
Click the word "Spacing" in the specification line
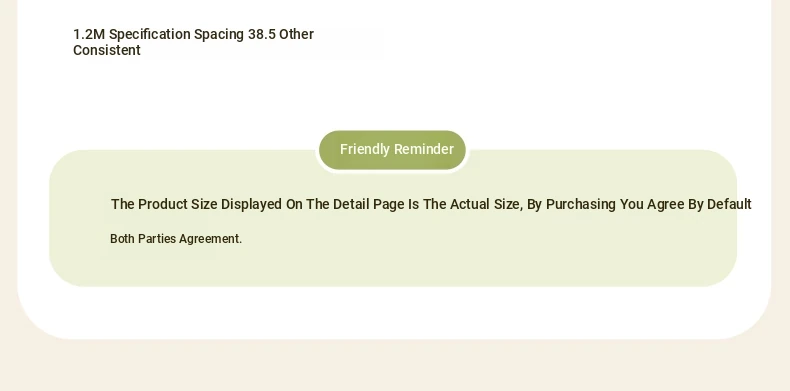tap(219, 35)
